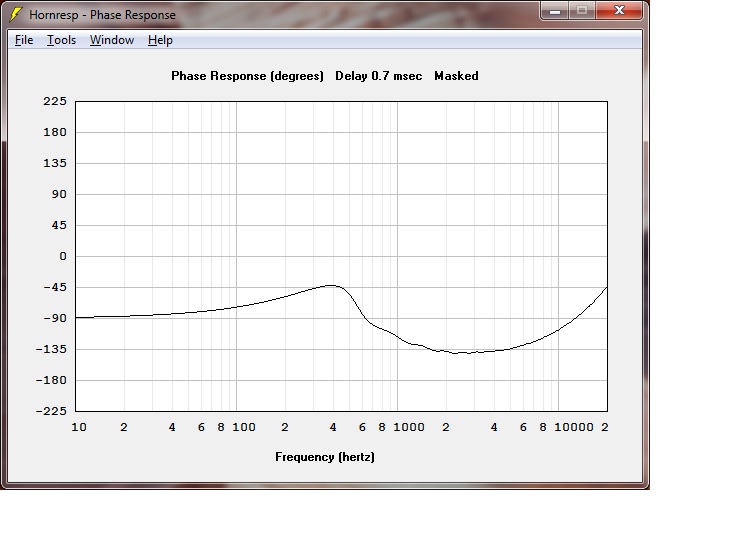The height and width of the screenshot is (538, 750).
Task: Click the 180 y-axis value
Action: pos(55,132)
